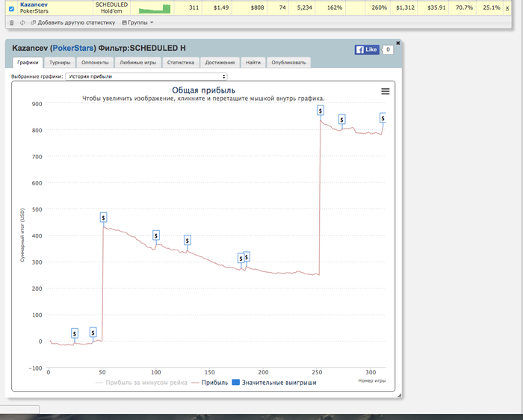523x420 pixels.
Task: Click the Facebook Like button
Action: click(x=367, y=50)
